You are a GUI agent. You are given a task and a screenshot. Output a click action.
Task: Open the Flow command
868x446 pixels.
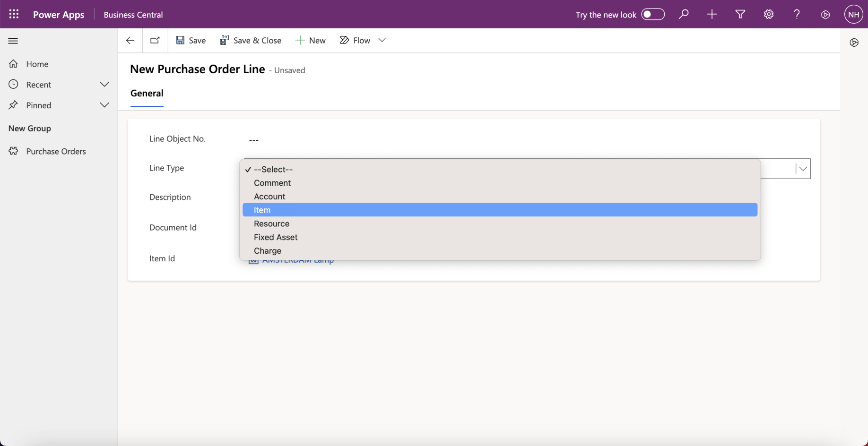355,40
